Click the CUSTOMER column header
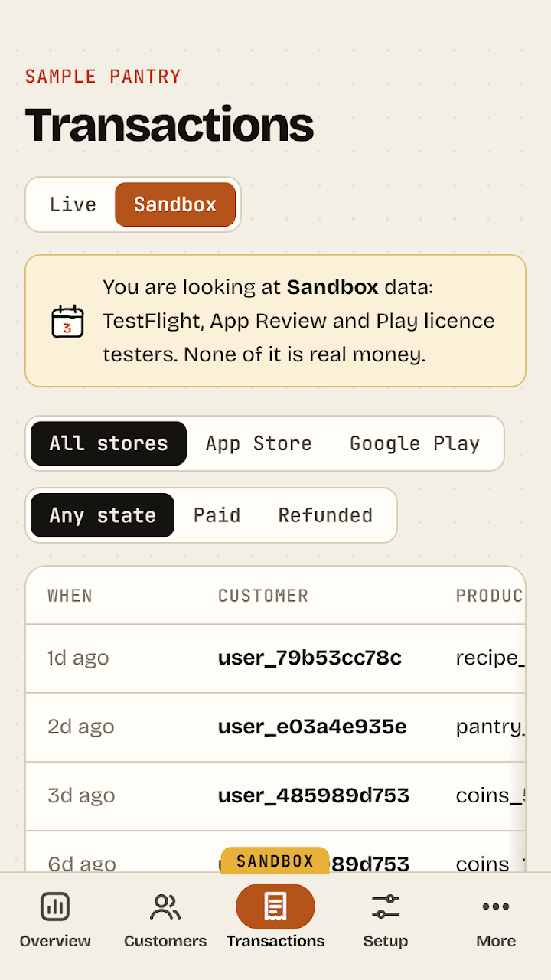The image size is (551, 980). (263, 596)
